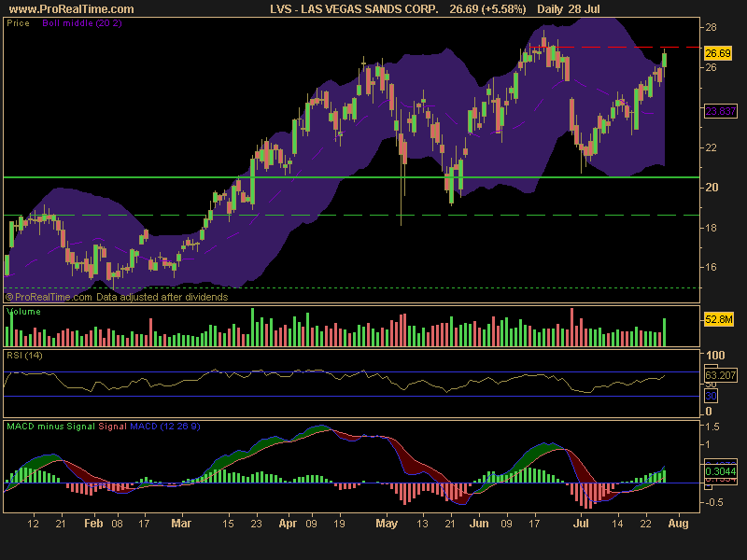Click the LVS - LAS VEGAS SANDS CORP. title

[354, 9]
